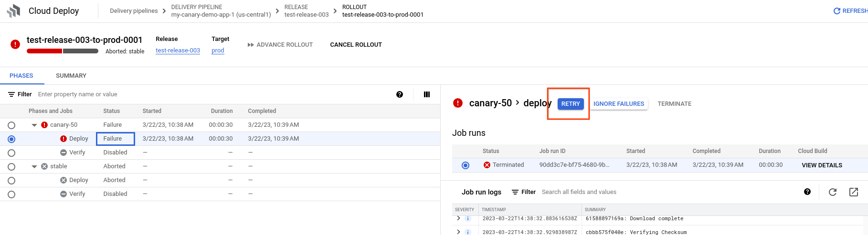Select the stable phase radio button
The image size is (868, 235).
11,167
